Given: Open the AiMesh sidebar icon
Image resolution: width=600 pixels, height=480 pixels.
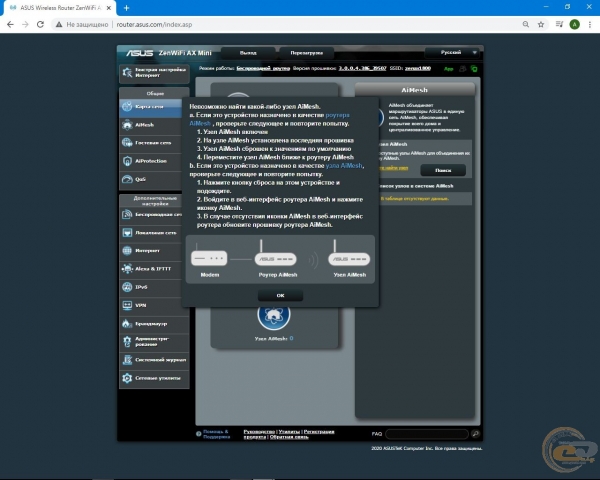Looking at the screenshot, I should point(127,125).
